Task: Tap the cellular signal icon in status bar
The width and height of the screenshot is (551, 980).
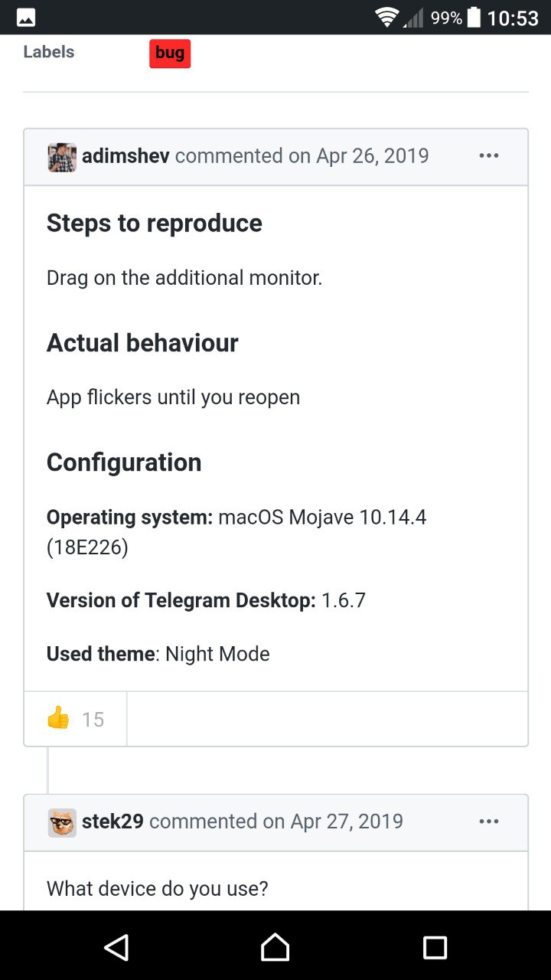Action: (x=413, y=18)
